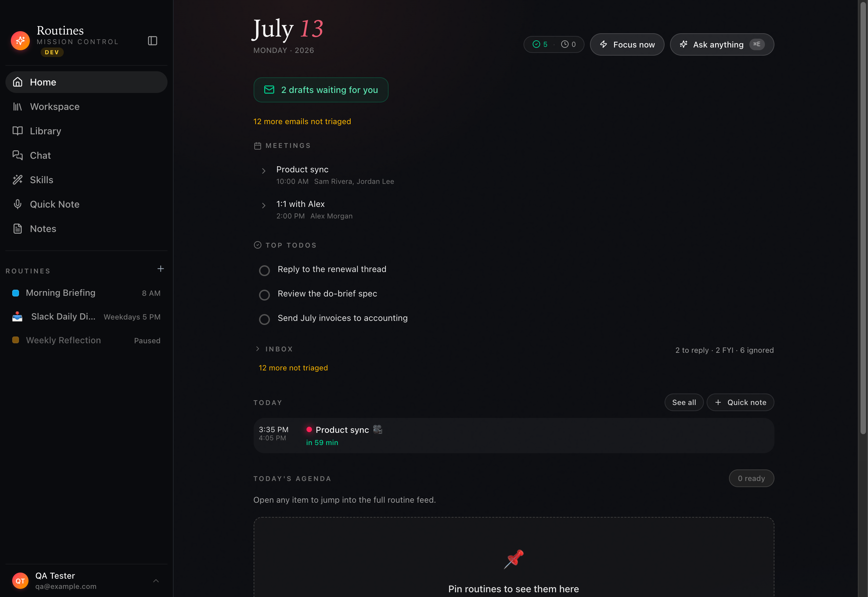Click the DEV environment badge
Screen dimensions: 868x597
52,52
